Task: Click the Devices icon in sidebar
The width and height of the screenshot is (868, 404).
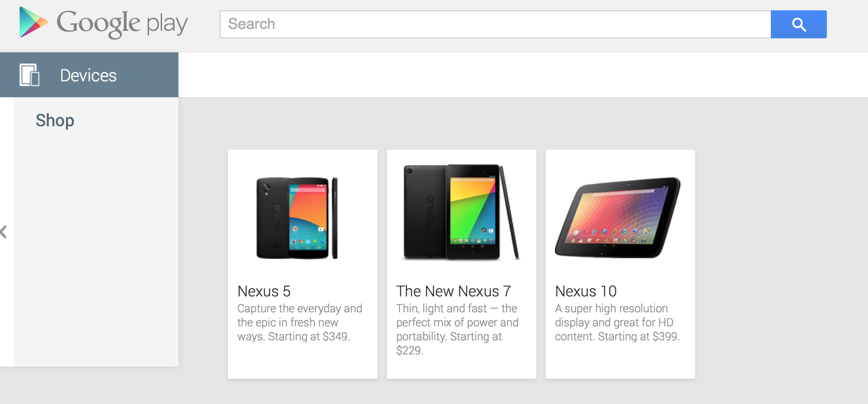Action: click(x=29, y=75)
